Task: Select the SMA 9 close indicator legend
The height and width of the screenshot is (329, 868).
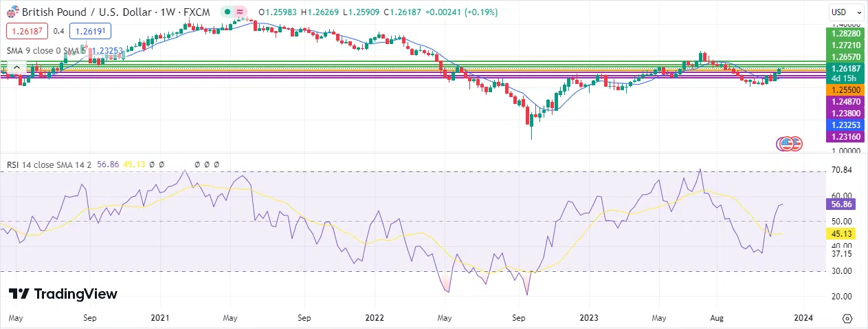Action: (40, 50)
